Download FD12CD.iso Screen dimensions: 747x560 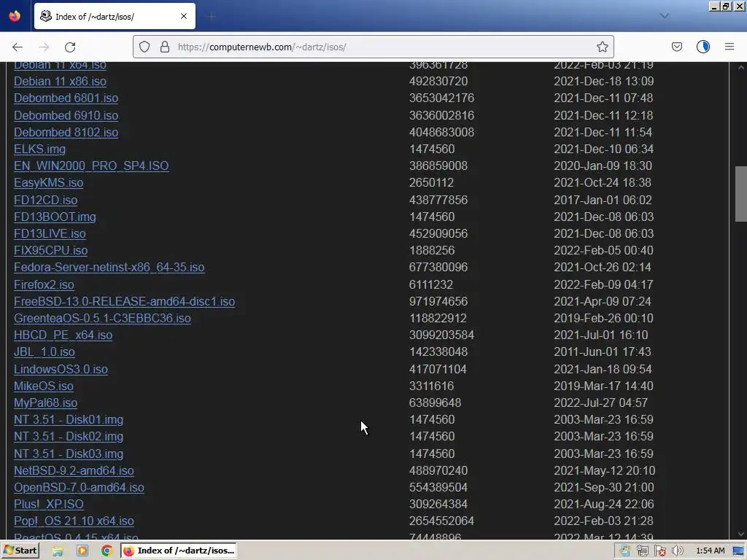pos(46,200)
